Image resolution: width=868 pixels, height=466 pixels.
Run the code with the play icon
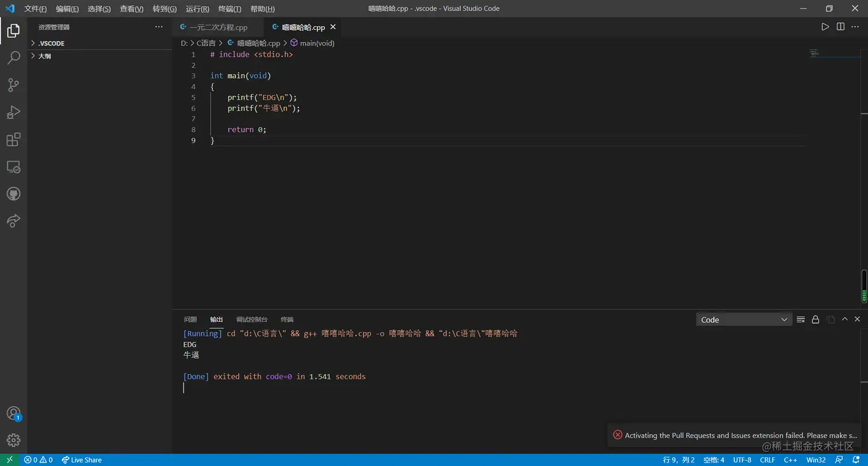825,27
